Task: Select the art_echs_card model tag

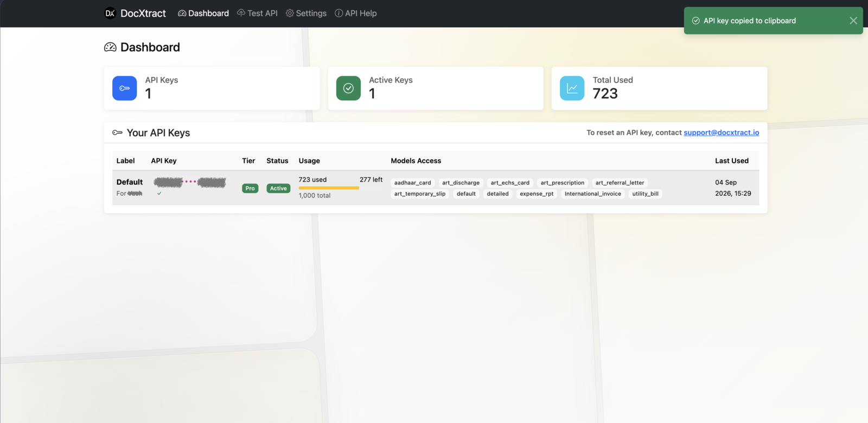Action: point(510,183)
